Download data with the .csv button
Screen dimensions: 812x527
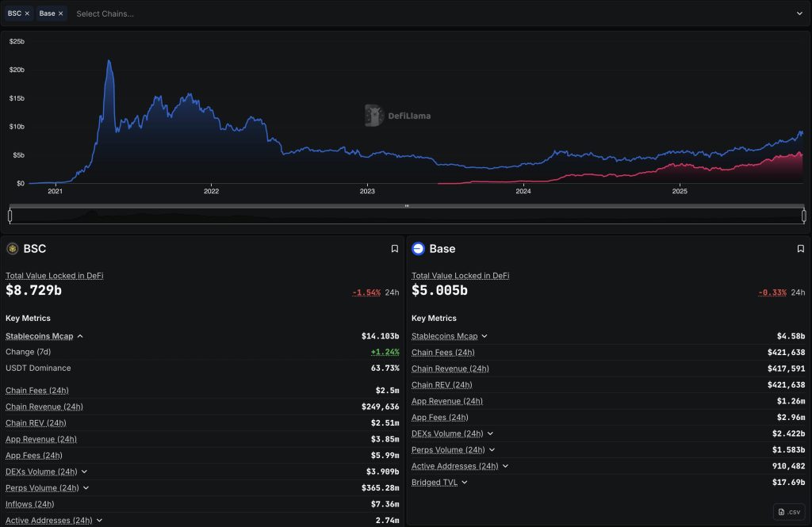[x=788, y=512]
